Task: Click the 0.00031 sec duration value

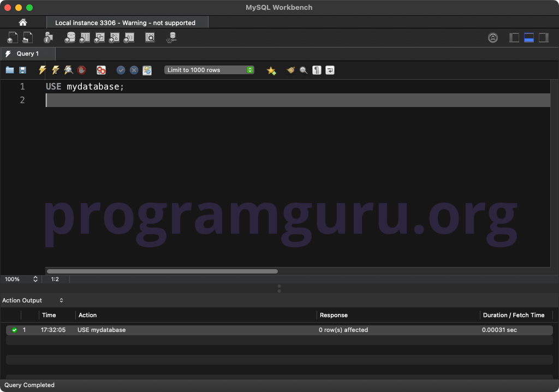Action: tap(499, 330)
